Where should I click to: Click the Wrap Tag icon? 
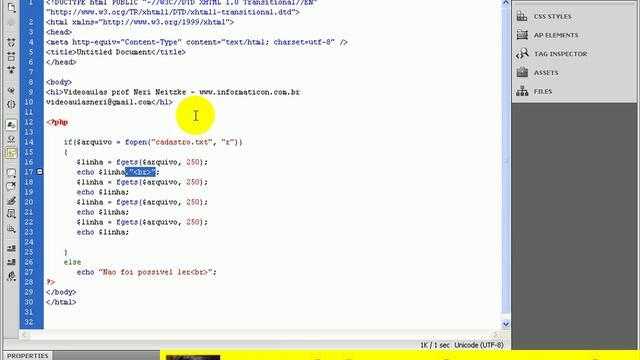click(11, 200)
